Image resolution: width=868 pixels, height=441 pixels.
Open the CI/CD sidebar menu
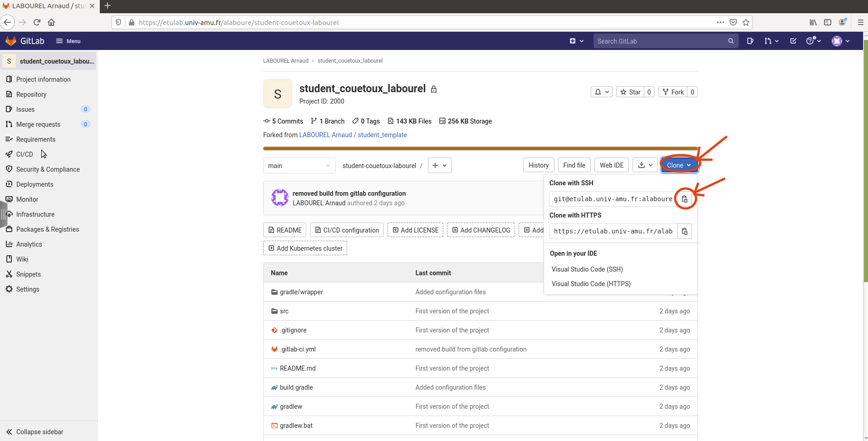pos(25,154)
